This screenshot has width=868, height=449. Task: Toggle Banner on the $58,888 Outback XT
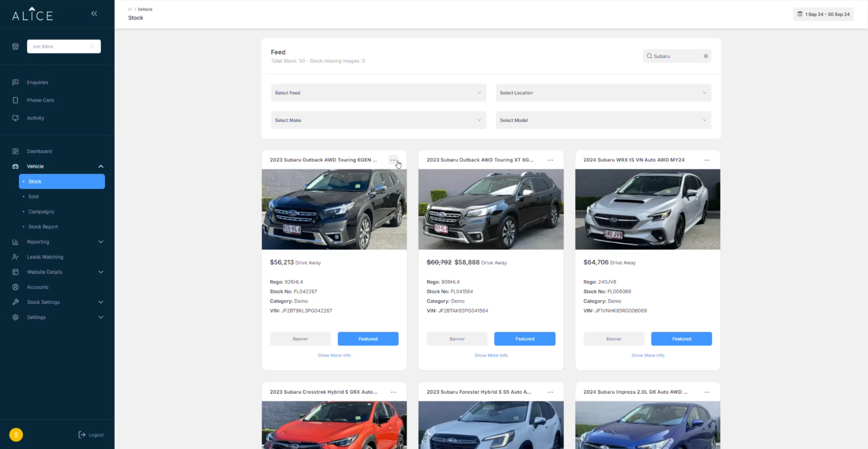[457, 339]
